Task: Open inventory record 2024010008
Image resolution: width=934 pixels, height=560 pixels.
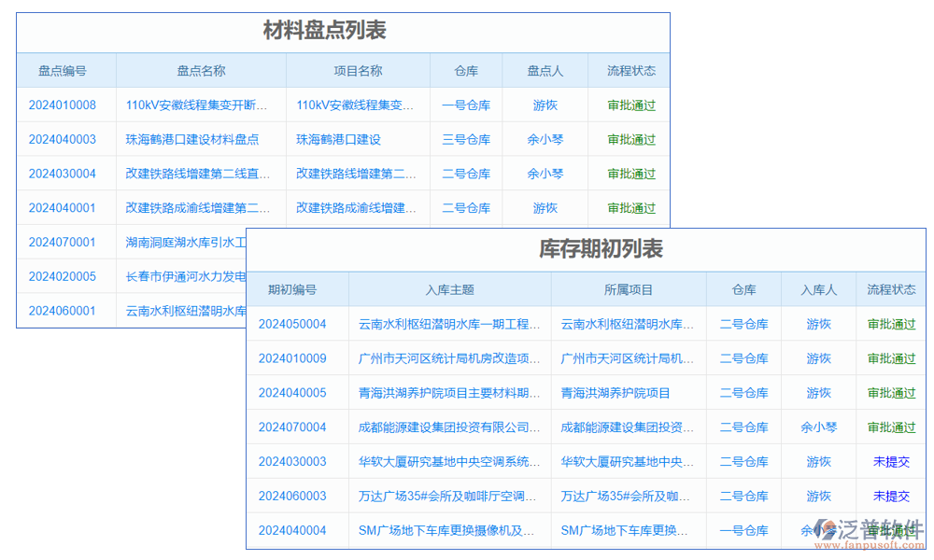Action: 65,105
